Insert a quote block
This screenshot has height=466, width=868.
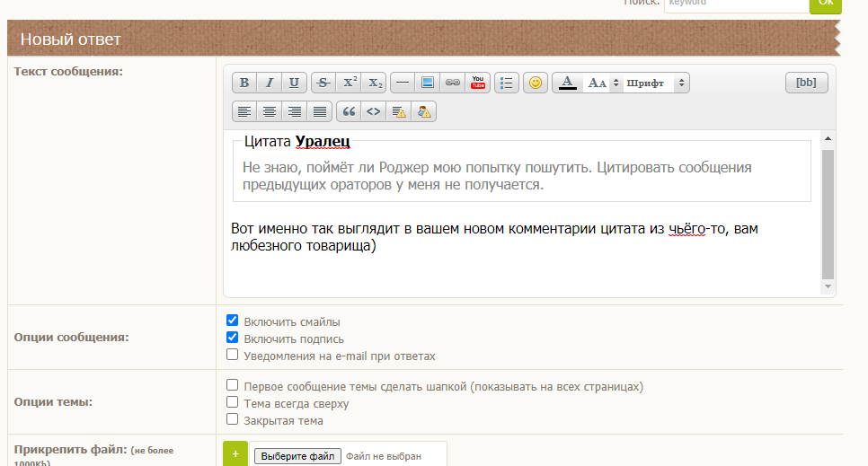click(x=349, y=111)
